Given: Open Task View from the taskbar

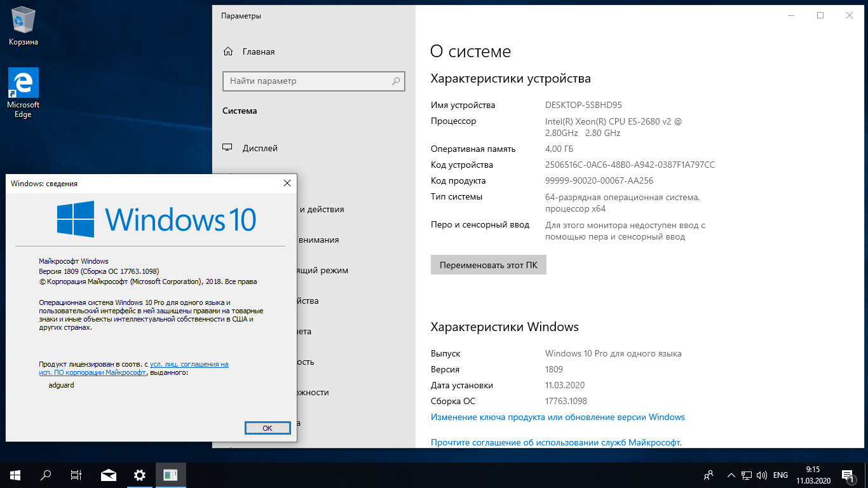Looking at the screenshot, I should [76, 475].
